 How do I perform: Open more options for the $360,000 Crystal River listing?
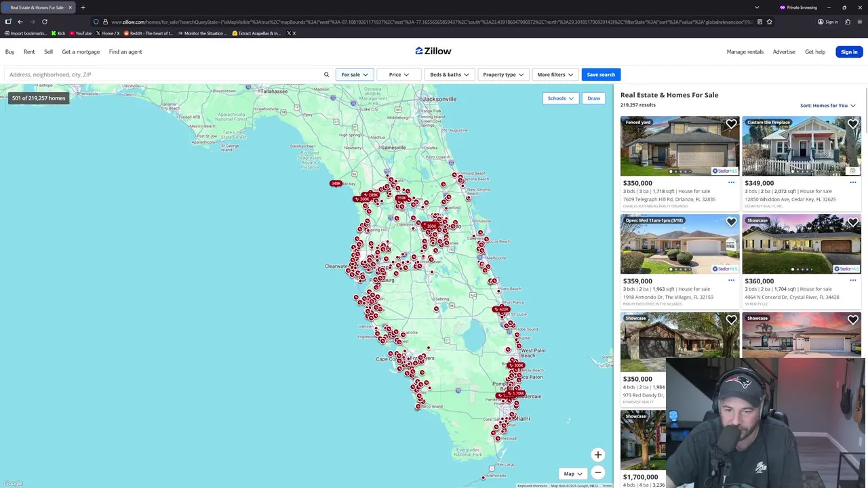(852, 280)
